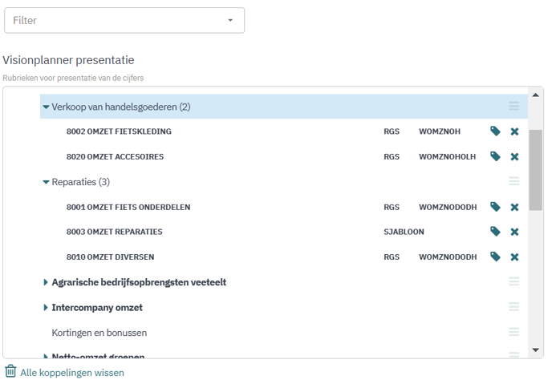
Task: Click tag icon for 8002 OMZET FIETSKLEDING
Action: pyautogui.click(x=495, y=131)
